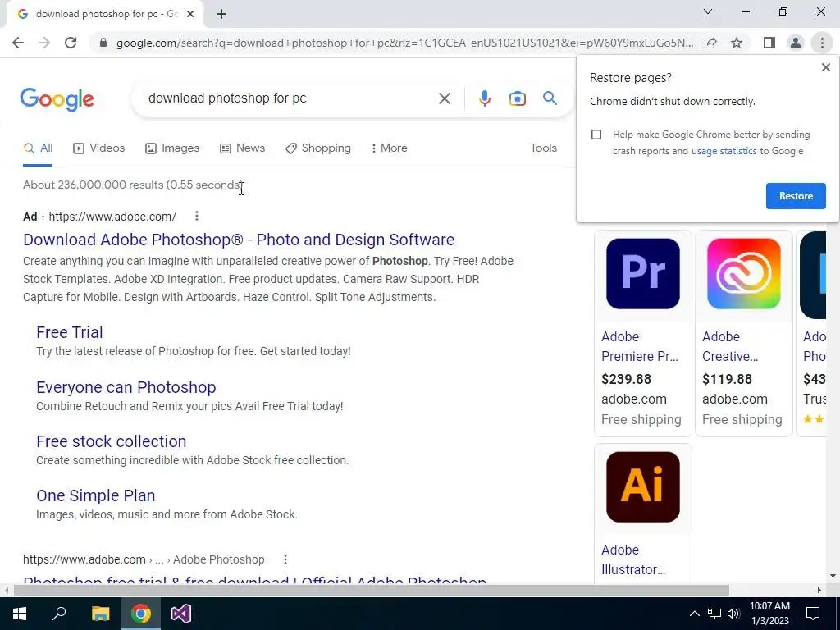840x630 pixels.
Task: Open File Explorer from the taskbar
Action: click(x=100, y=614)
